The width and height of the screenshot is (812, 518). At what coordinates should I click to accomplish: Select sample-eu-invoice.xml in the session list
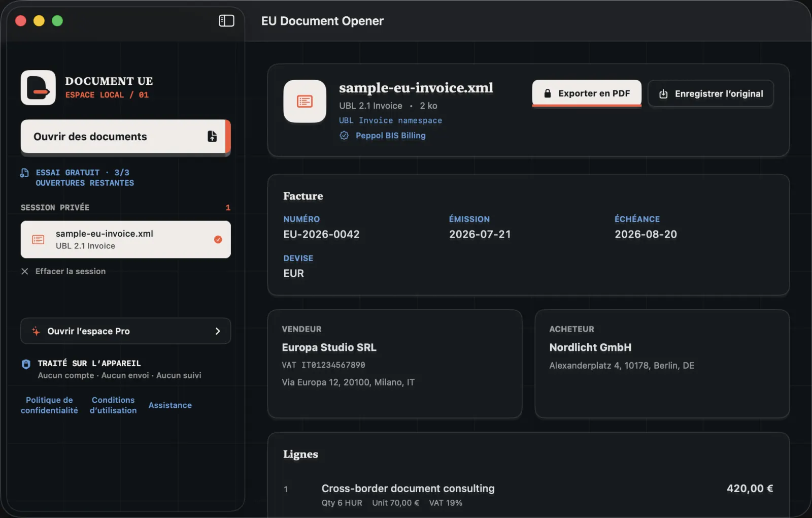tap(126, 240)
